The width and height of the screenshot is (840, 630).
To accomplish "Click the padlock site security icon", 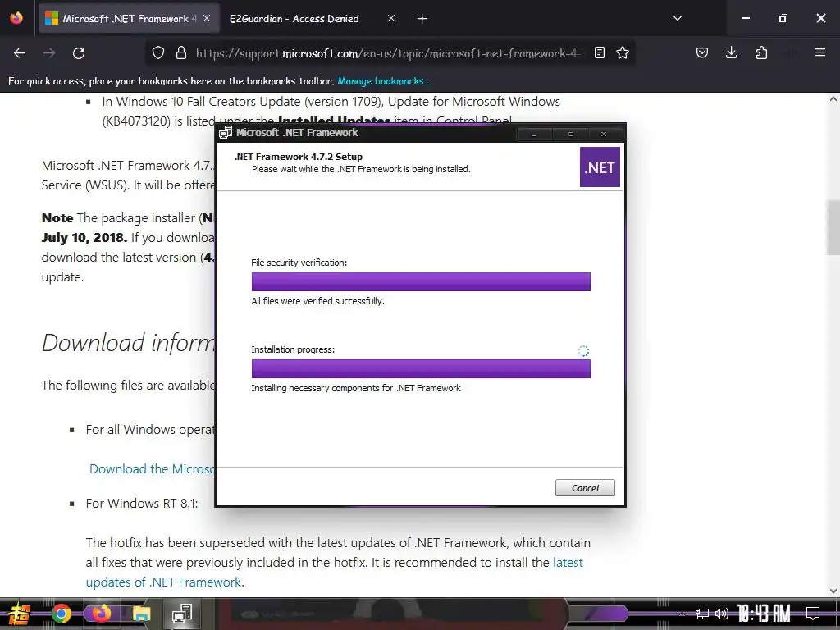I will [x=181, y=52].
